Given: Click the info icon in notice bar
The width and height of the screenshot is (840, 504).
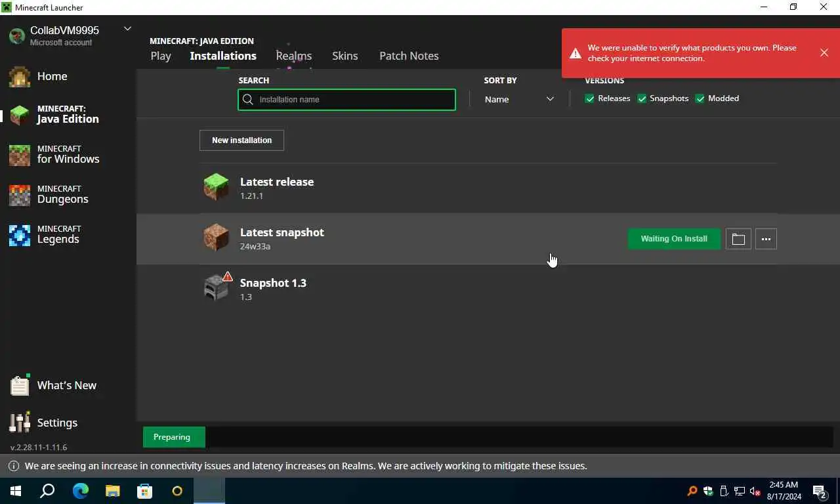Looking at the screenshot, I should click(13, 466).
